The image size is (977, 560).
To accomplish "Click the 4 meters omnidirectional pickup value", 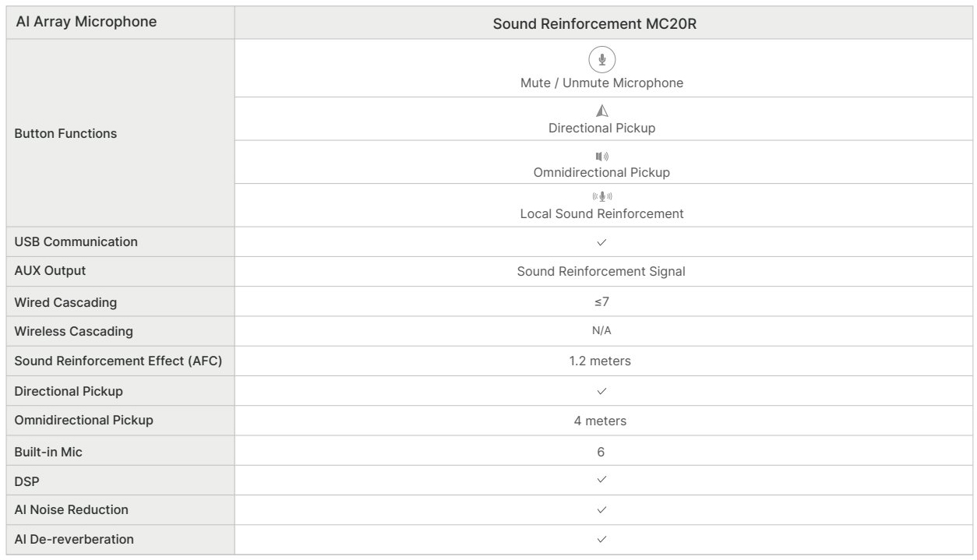I will 601,421.
